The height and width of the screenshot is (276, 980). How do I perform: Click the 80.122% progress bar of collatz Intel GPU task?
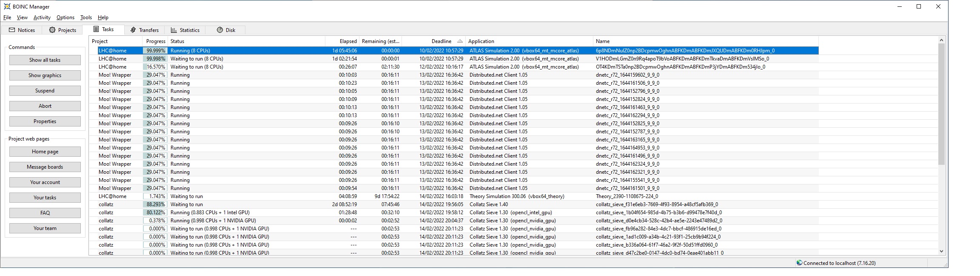pyautogui.click(x=155, y=213)
